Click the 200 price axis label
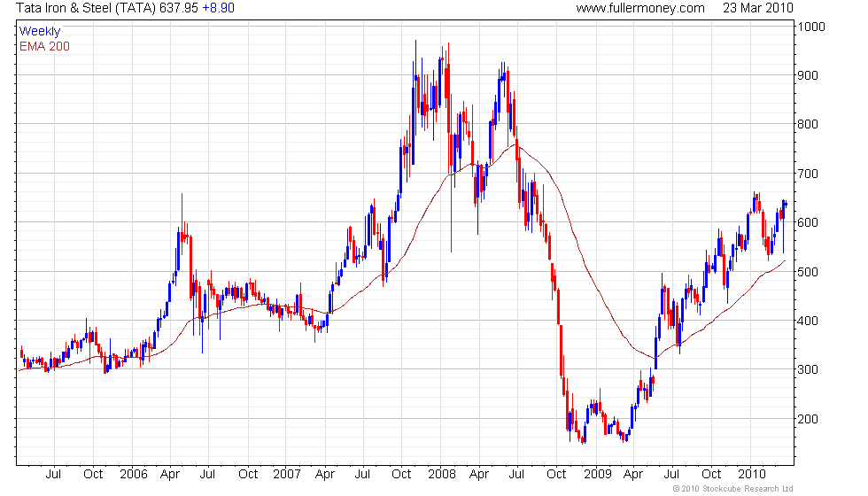 click(x=808, y=419)
